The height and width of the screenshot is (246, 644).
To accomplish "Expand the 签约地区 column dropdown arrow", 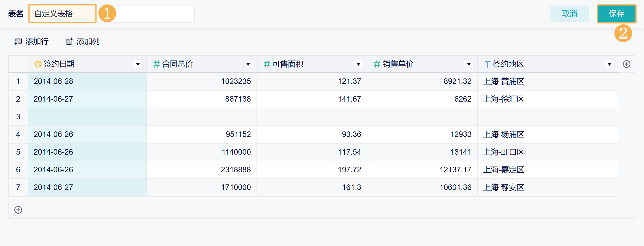I will pos(609,64).
